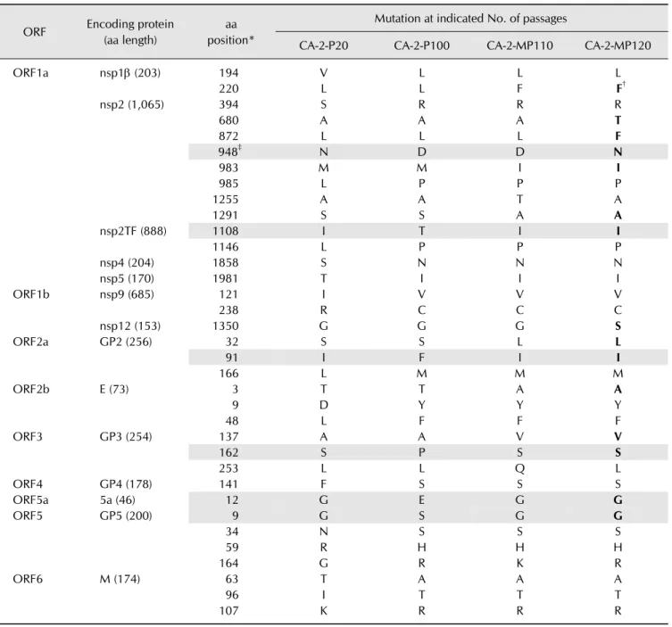Select highlighted aa position 948
Screen dimensions: 672x627
point(229,152)
